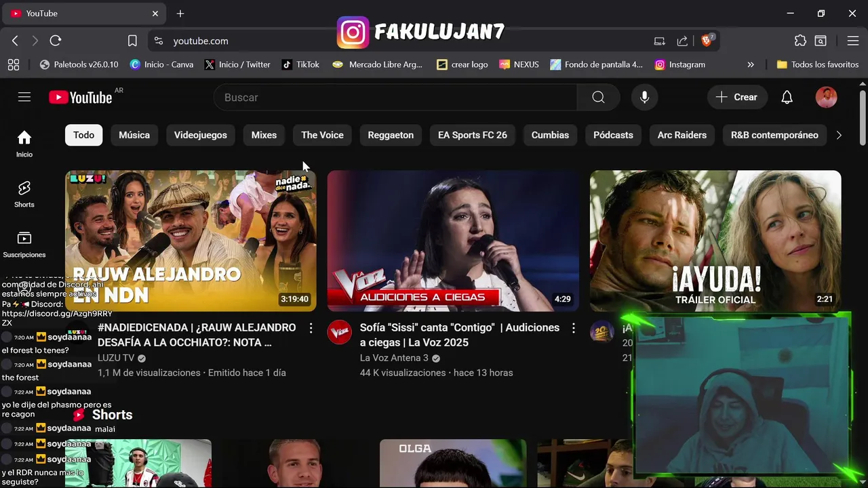868x488 pixels.
Task: Select The Voice filter chip
Action: [322, 135]
